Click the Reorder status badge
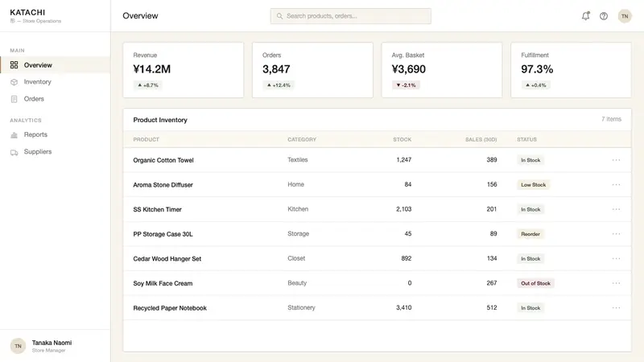The image size is (644, 362). [530, 234]
